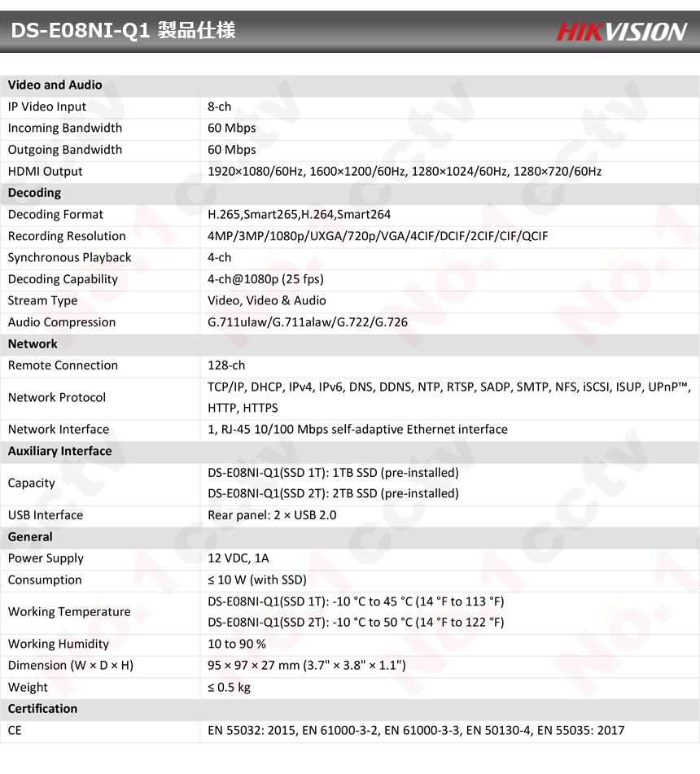Click the TCP/IP, DHCP protocol list value
This screenshot has width=700, height=774.
click(449, 397)
